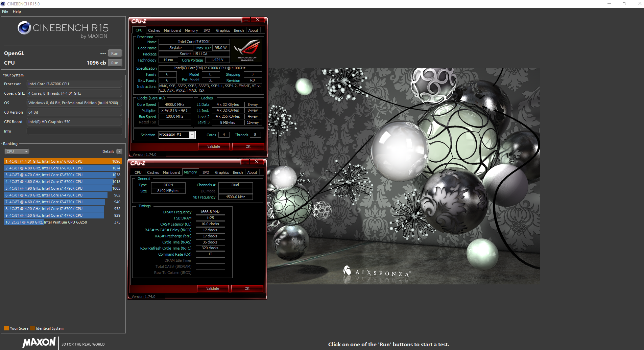Screen dimensions: 644x350
Task: Click the Processor field Intel Core i7-6700K CPU
Action: (74, 84)
